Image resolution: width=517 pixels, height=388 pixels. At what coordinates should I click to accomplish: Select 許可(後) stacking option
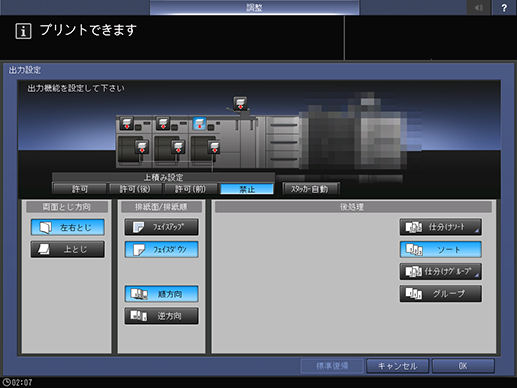pyautogui.click(x=135, y=189)
